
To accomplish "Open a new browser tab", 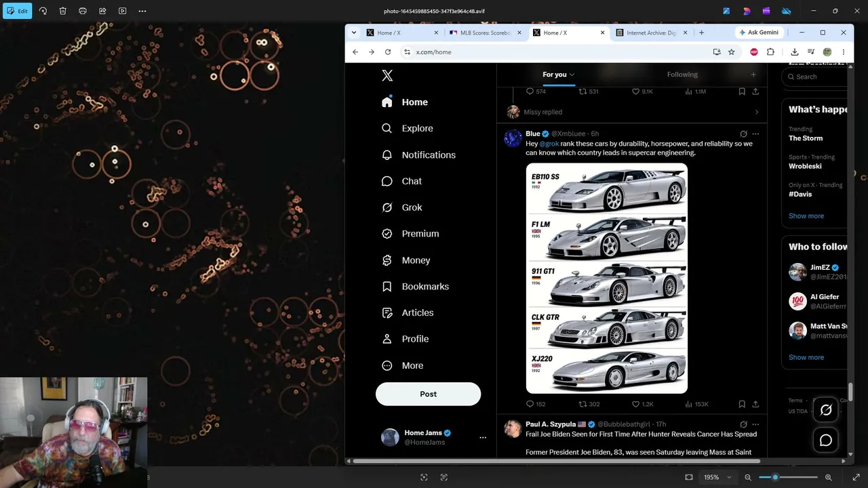I will [701, 33].
